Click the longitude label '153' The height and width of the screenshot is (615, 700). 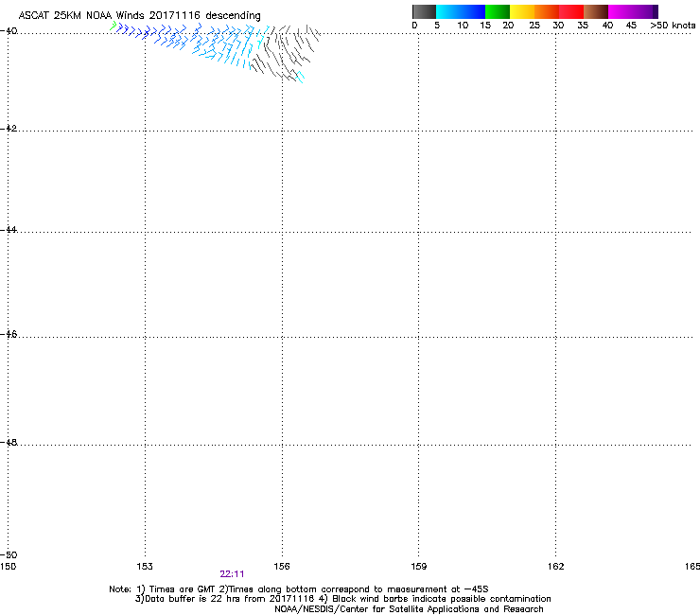(145, 567)
